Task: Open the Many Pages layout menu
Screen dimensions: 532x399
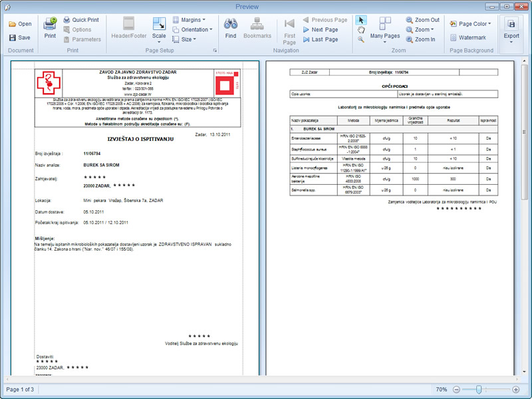Action: coord(385,29)
